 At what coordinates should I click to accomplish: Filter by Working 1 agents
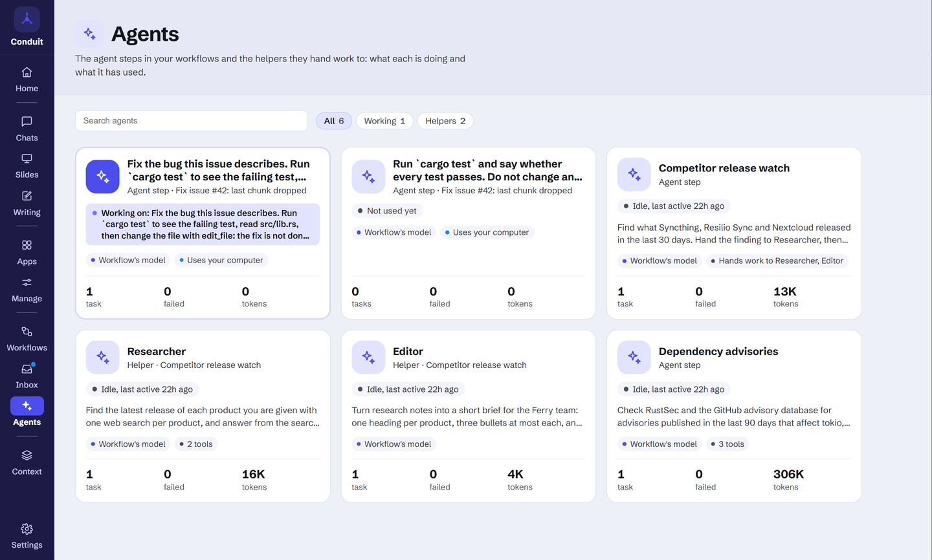pyautogui.click(x=384, y=121)
